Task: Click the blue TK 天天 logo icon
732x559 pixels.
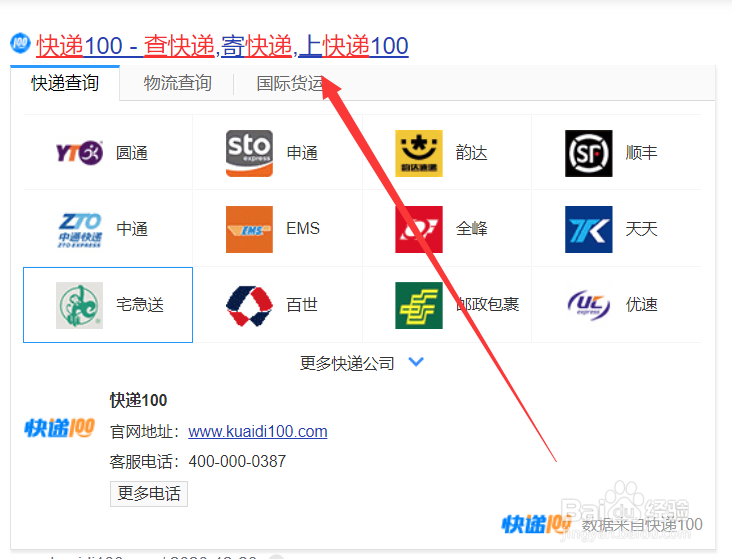Action: click(589, 229)
